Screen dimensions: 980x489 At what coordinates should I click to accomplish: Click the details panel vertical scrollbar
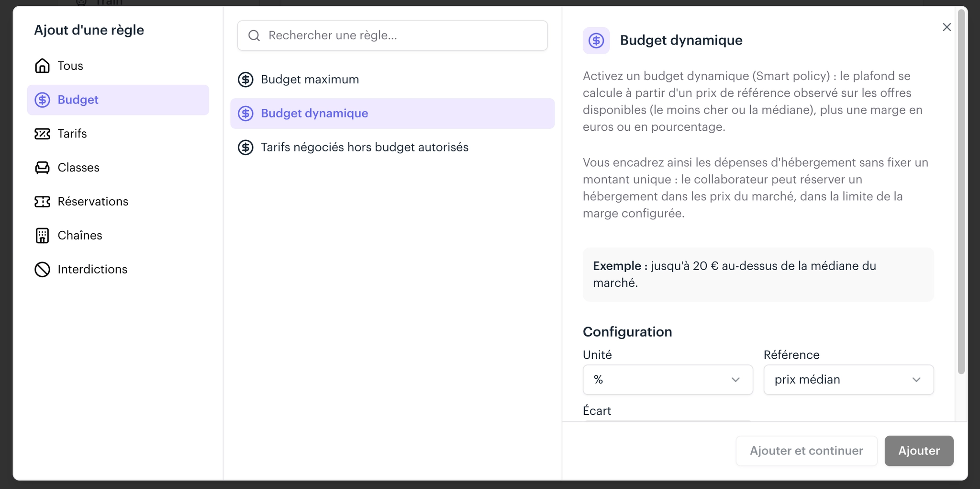pyautogui.click(x=961, y=192)
